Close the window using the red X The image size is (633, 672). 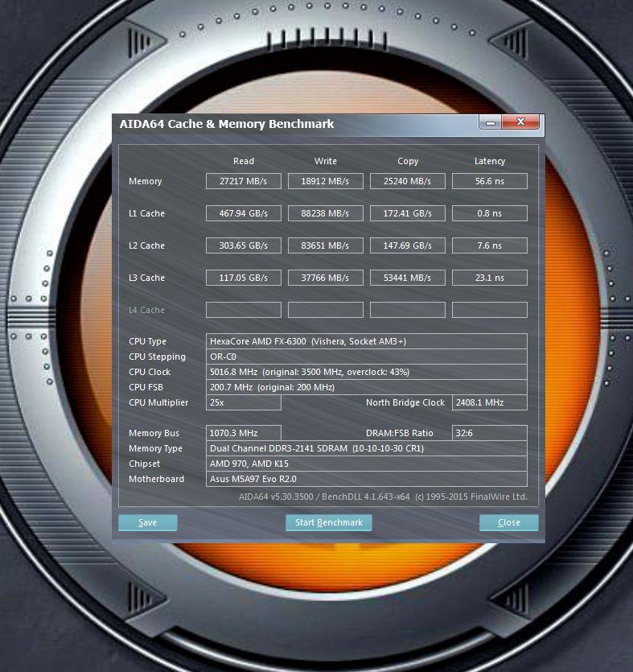click(520, 122)
